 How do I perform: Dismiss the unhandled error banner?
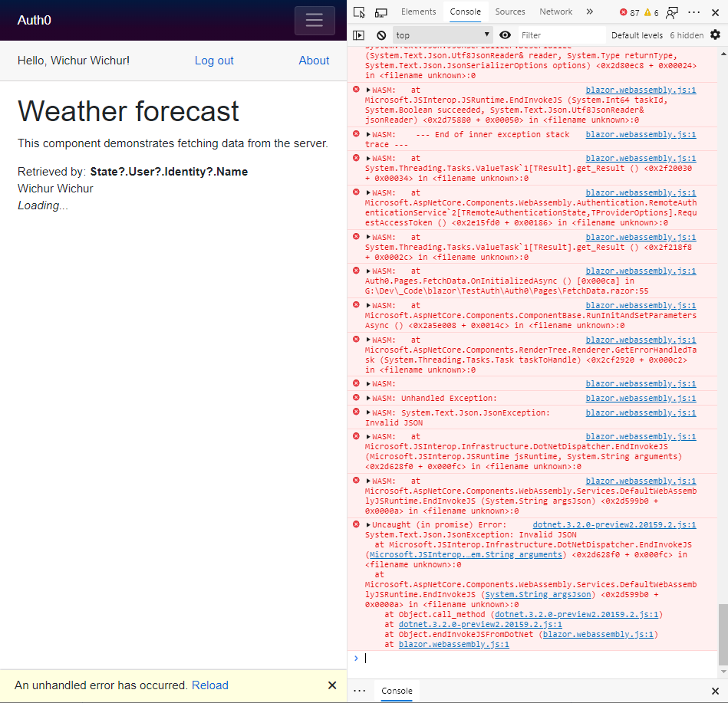332,685
